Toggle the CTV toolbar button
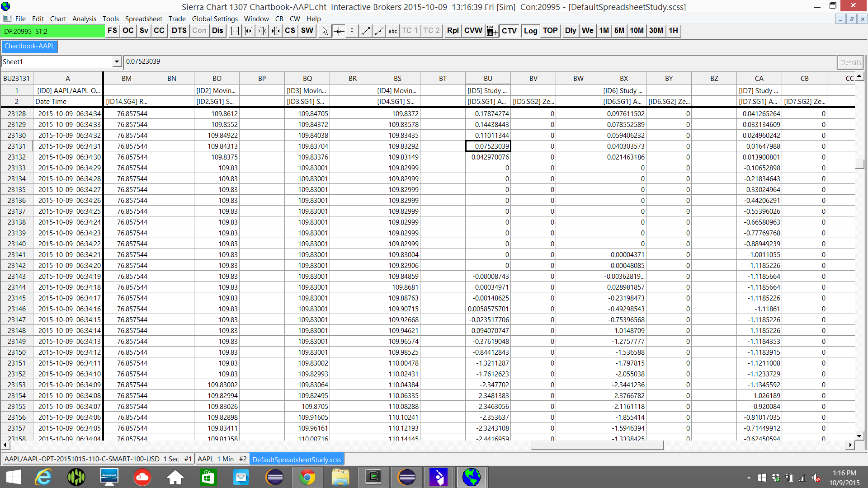Image resolution: width=868 pixels, height=488 pixels. point(509,31)
